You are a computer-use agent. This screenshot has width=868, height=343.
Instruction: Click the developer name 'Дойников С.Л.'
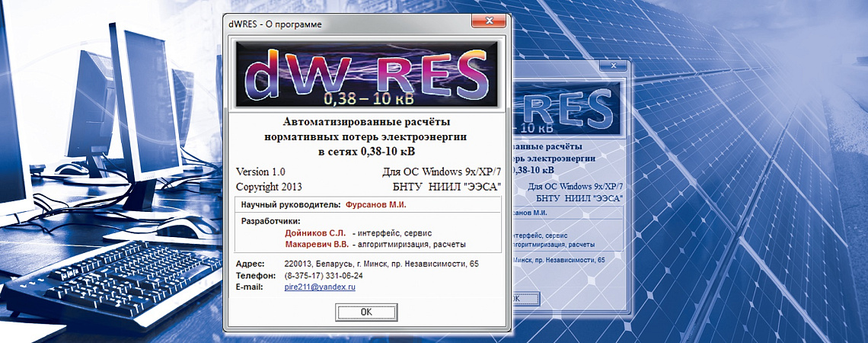[x=315, y=233]
